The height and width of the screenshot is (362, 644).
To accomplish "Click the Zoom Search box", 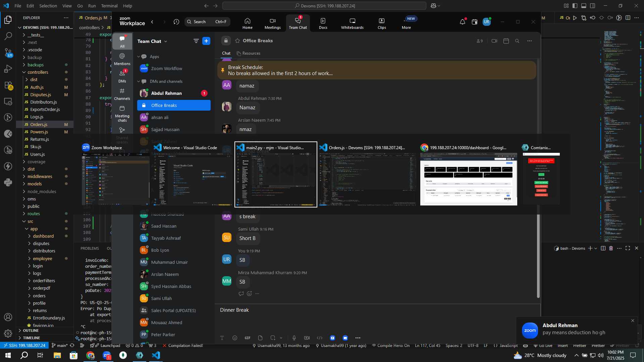I will (207, 22).
